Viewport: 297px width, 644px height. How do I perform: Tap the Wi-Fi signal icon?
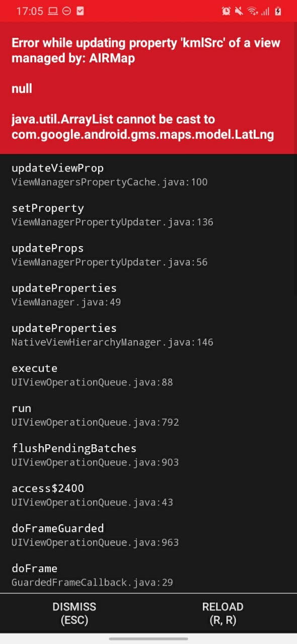[x=252, y=11]
